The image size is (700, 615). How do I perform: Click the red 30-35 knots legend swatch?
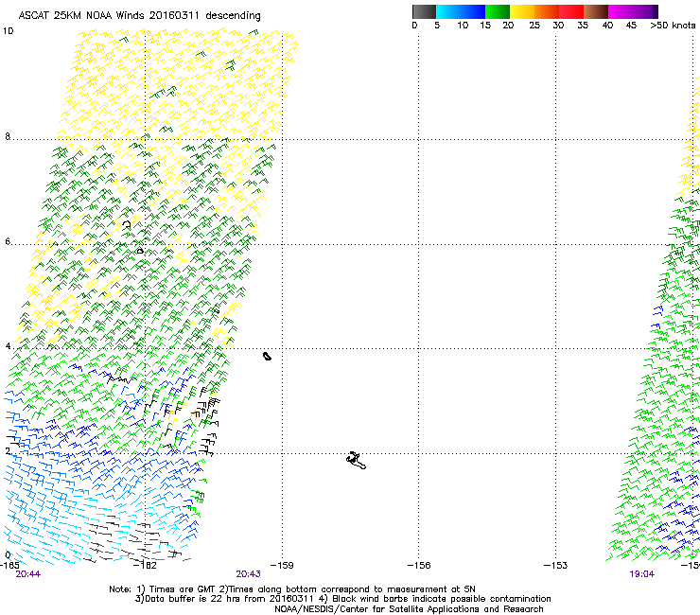[x=571, y=11]
